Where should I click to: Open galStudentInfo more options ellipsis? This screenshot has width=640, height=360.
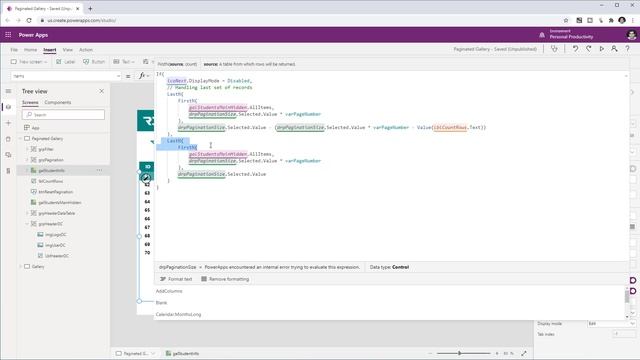pos(100,171)
